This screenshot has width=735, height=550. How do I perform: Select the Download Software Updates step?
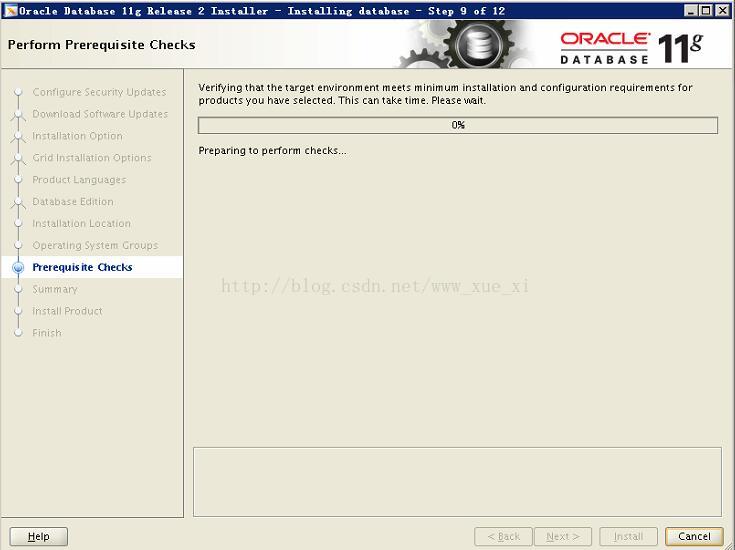tap(100, 114)
